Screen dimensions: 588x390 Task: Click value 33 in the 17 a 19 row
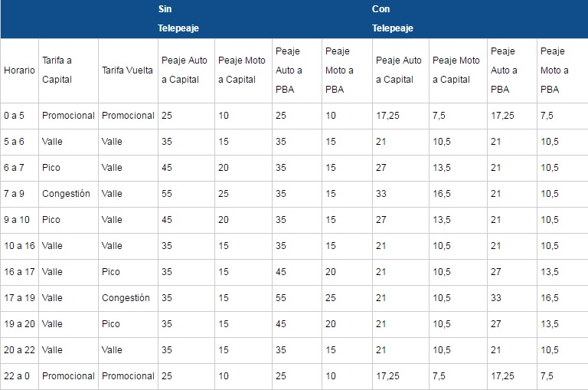click(x=496, y=298)
